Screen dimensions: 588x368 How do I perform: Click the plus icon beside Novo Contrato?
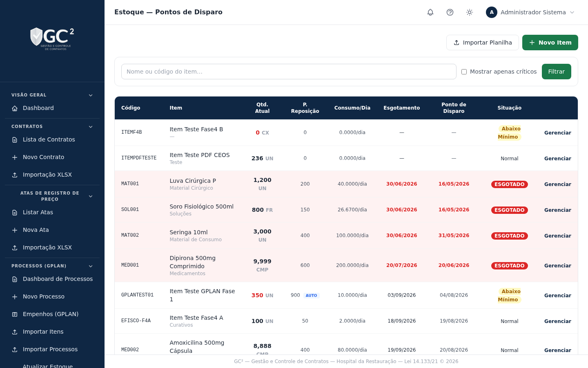pos(15,157)
